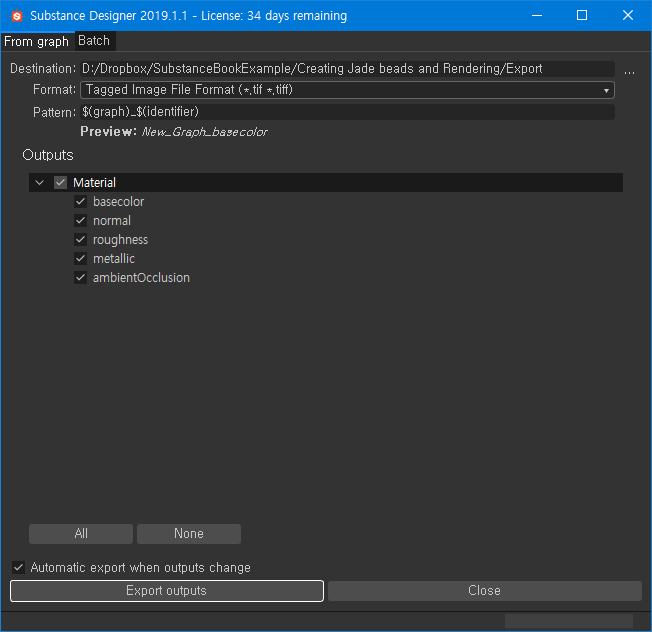Click the Pattern input field
This screenshot has width=652, height=632.
tap(347, 112)
